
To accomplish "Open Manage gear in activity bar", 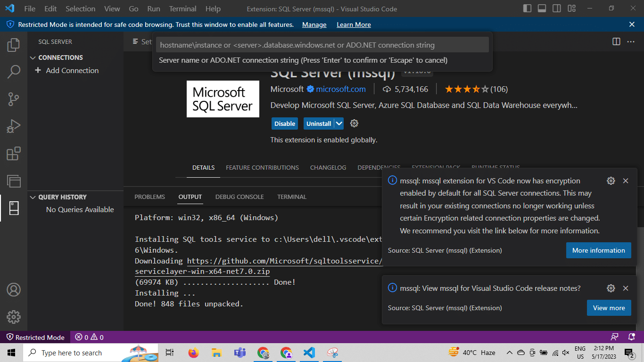I will (x=14, y=316).
